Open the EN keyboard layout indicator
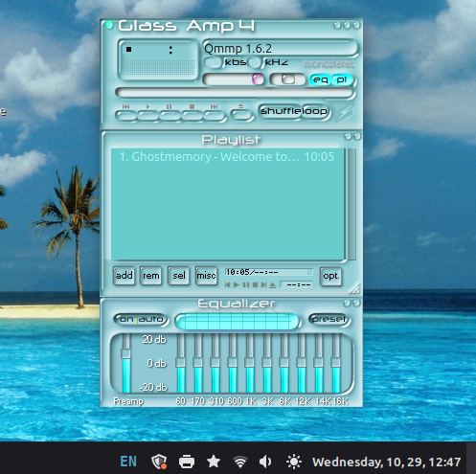The width and height of the screenshot is (476, 474). 128,462
